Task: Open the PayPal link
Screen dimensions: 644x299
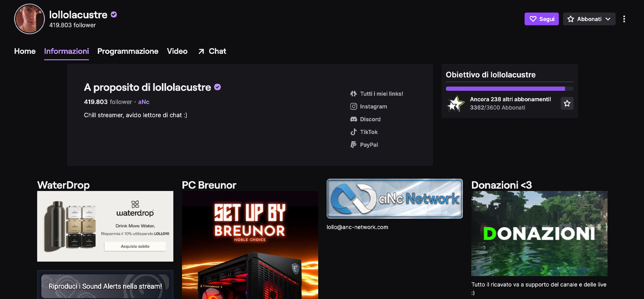Action: [364, 145]
